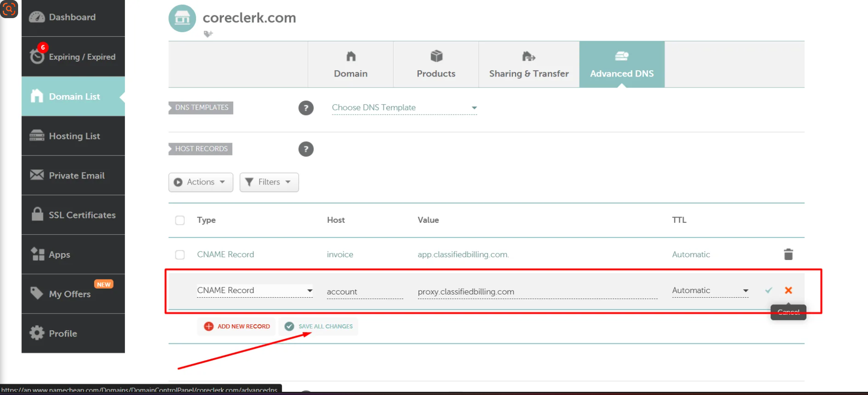Switch to the Sharing & Transfer tab
The image size is (868, 395).
click(528, 65)
